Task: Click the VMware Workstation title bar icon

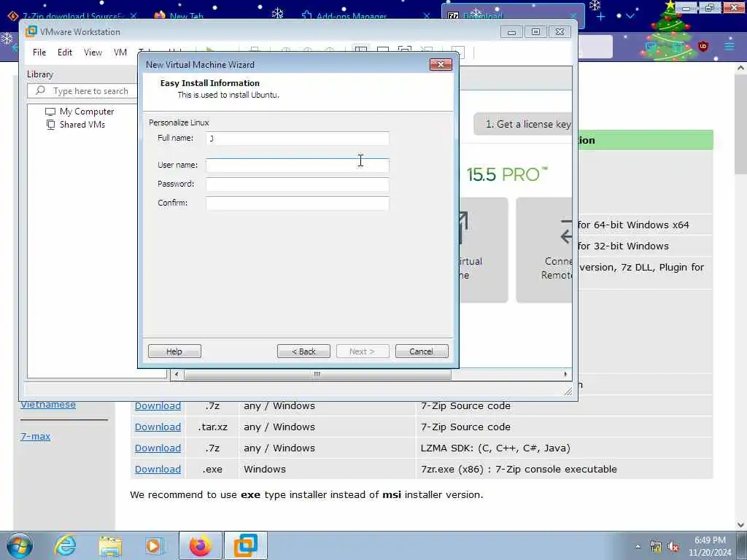Action: [x=31, y=31]
